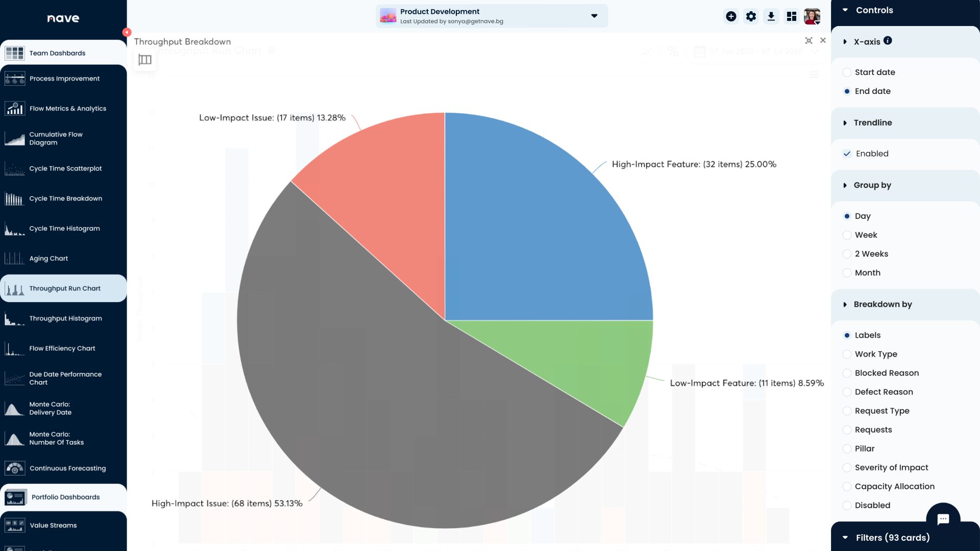Disable the Trendline Enabled checkbox
The height and width of the screenshot is (551, 980).
pos(847,153)
